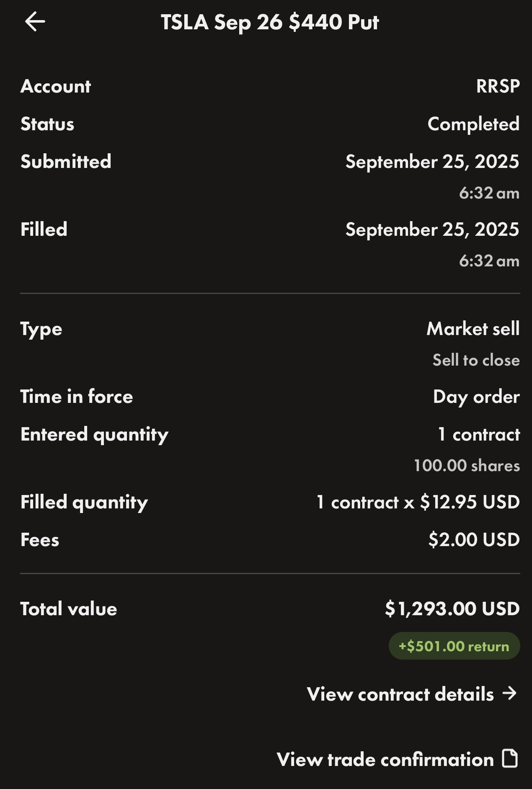Select the TSLA Sep 26 $440 Put title
This screenshot has width=532, height=789.
[x=270, y=22]
